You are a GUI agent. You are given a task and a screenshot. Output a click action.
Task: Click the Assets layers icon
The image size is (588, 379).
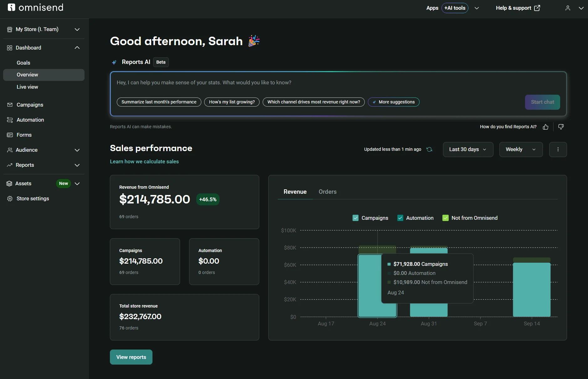9,183
